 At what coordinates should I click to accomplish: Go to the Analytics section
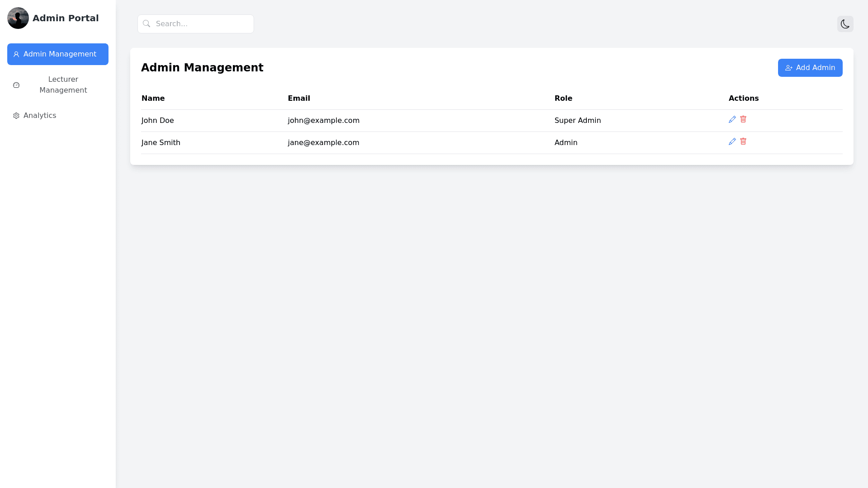[40, 116]
